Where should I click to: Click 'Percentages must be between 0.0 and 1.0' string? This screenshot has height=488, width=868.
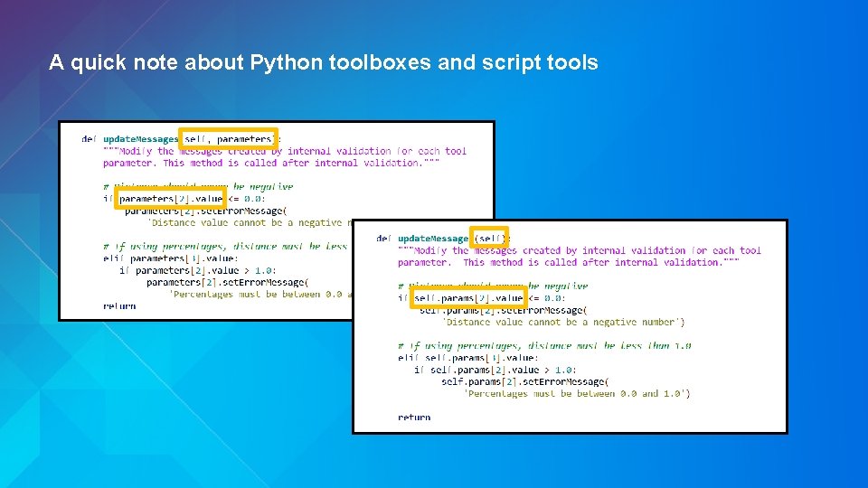pyautogui.click(x=577, y=394)
